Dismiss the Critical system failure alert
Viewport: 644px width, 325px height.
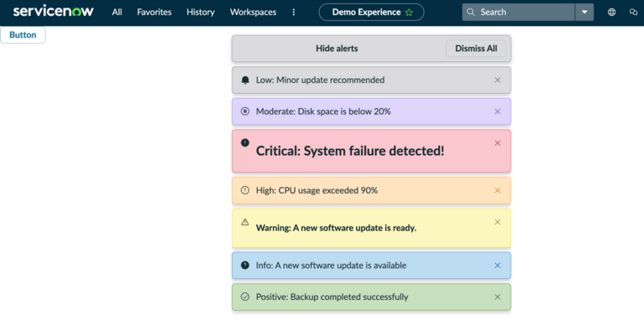pyautogui.click(x=497, y=143)
